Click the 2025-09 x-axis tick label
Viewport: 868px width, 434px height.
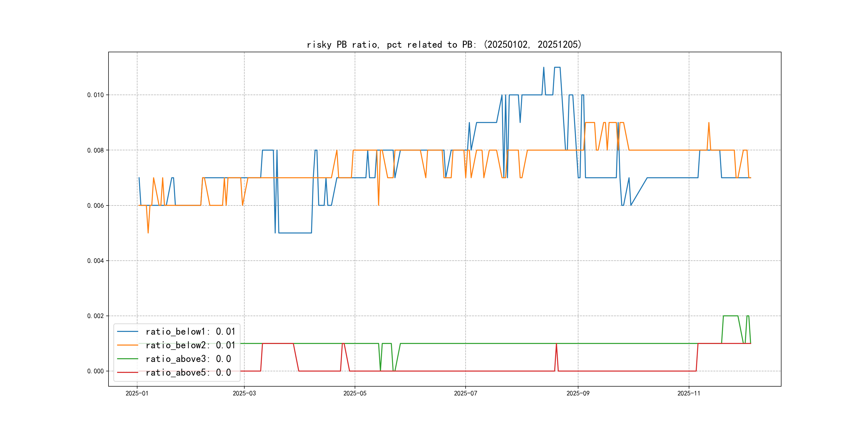578,394
